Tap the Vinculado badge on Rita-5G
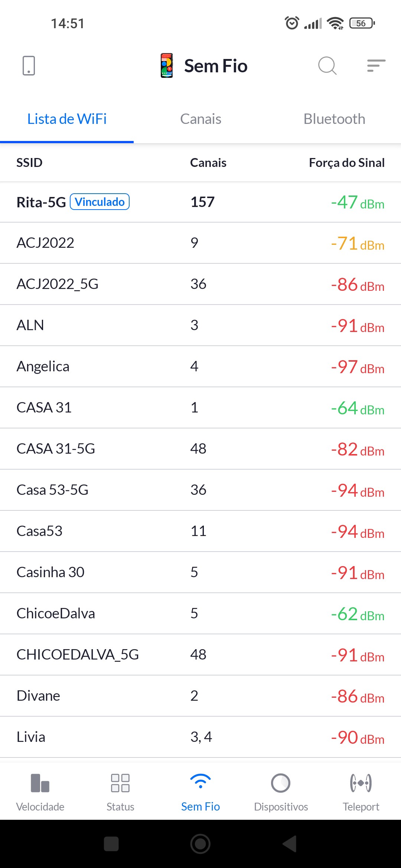The image size is (401, 868). tap(100, 202)
